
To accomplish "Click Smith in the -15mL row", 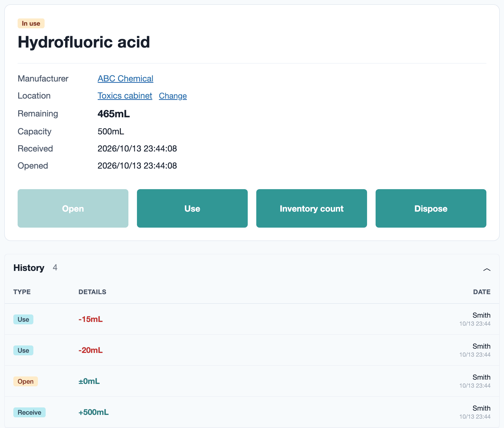I will pos(482,315).
